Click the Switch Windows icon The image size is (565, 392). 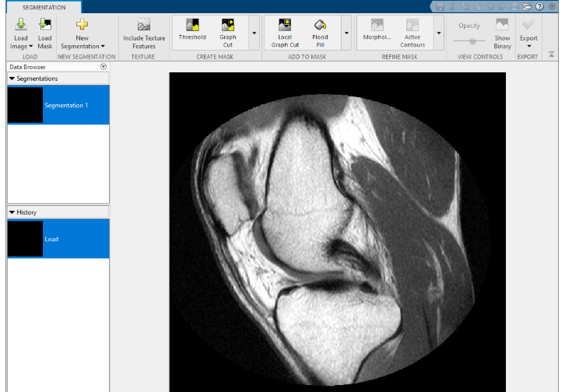[x=527, y=6]
